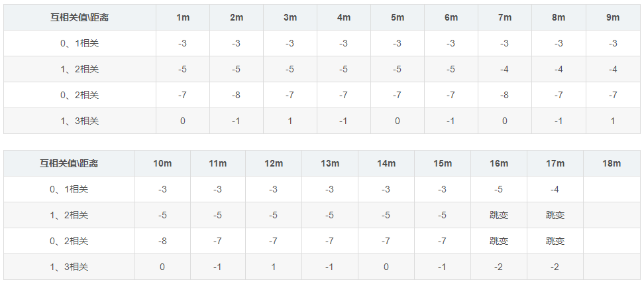Click "跳变" in 16m column, 1、2相关 row
This screenshot has height=282, width=644.
click(499, 215)
